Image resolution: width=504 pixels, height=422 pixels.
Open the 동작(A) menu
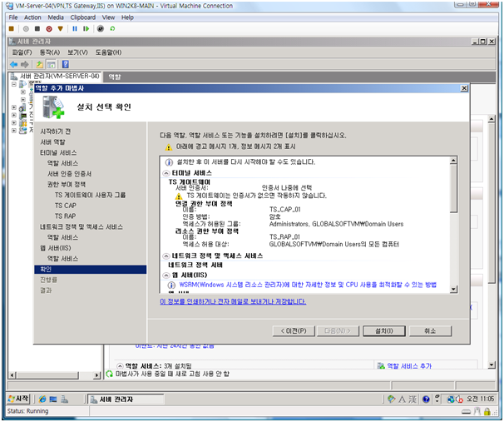coord(50,52)
